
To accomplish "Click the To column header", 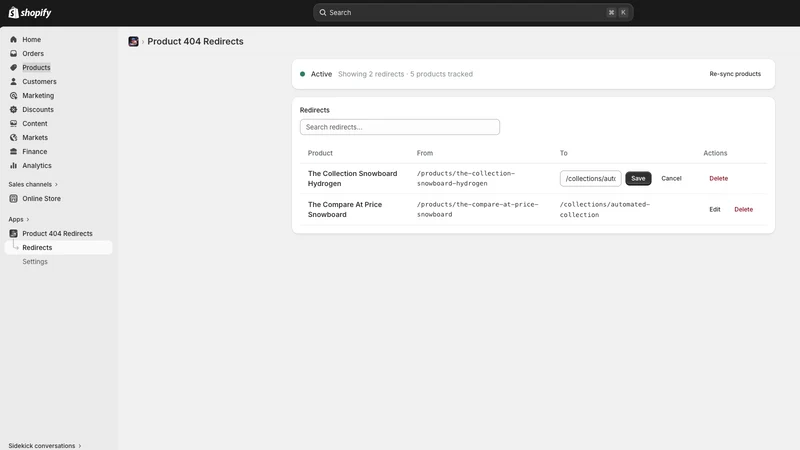I will pyautogui.click(x=563, y=153).
